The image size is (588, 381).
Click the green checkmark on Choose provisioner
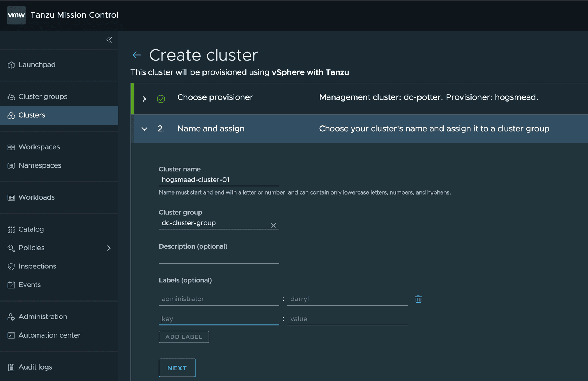(x=161, y=99)
